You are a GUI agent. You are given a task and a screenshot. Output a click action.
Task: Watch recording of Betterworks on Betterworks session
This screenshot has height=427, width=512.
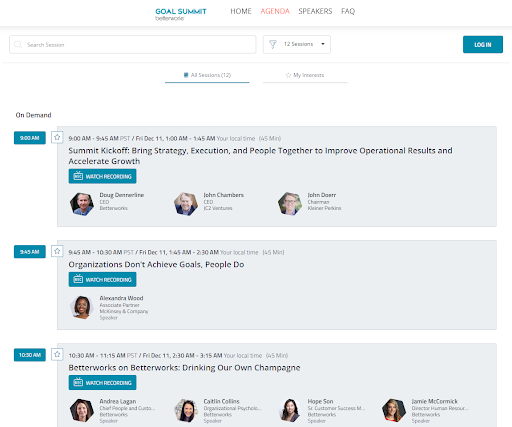pyautogui.click(x=102, y=383)
